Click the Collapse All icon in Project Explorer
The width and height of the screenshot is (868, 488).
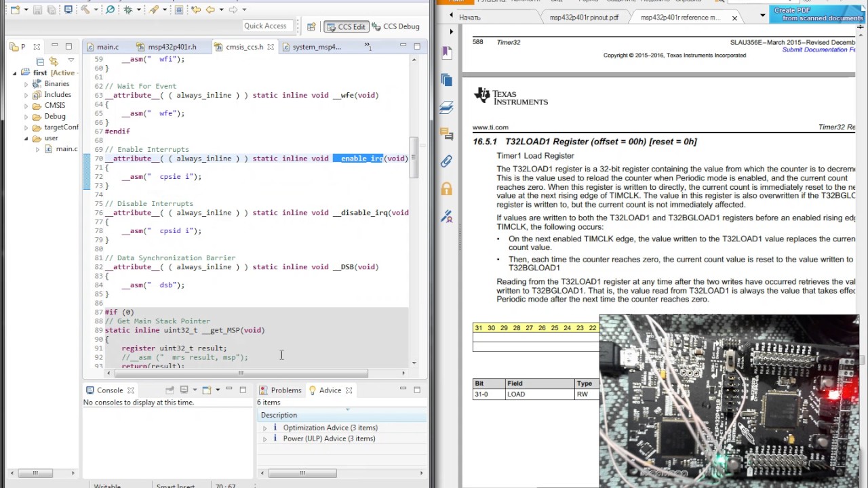[x=39, y=61]
